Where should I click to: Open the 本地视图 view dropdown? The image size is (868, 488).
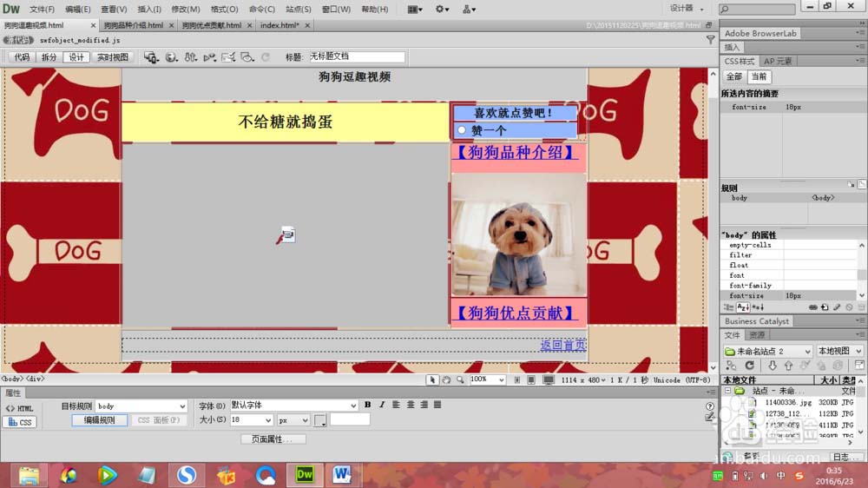pos(840,351)
